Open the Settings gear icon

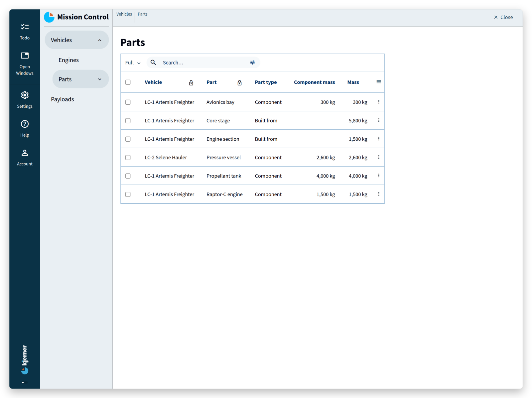click(25, 95)
